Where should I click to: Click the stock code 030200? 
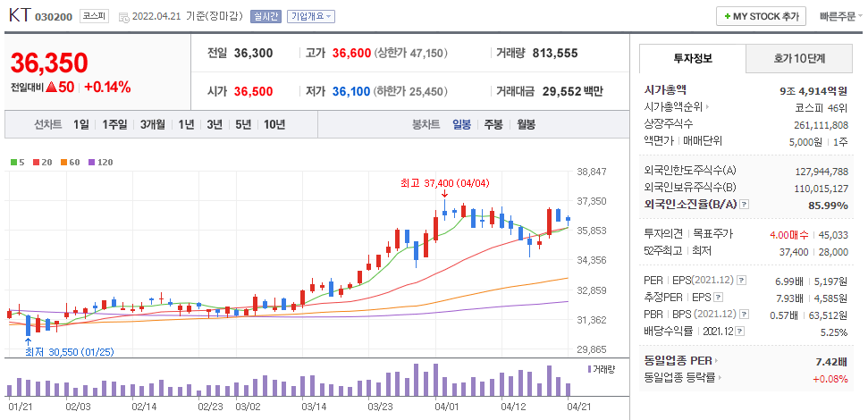(x=54, y=17)
